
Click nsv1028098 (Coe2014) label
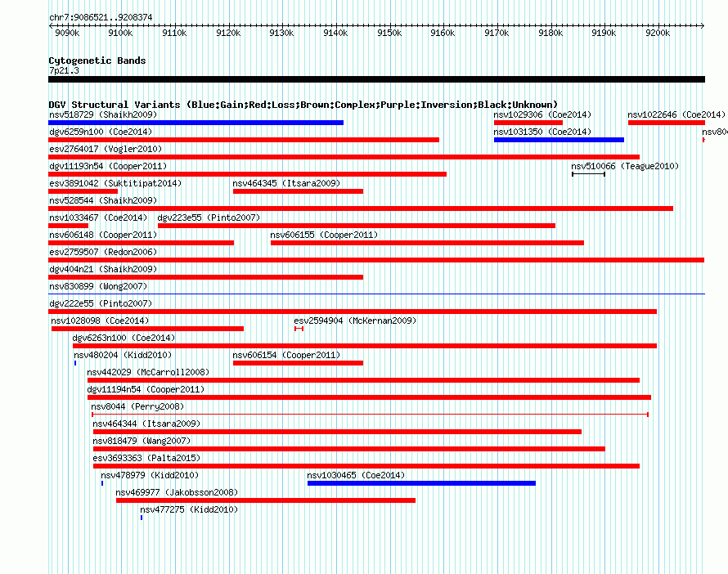[100, 321]
